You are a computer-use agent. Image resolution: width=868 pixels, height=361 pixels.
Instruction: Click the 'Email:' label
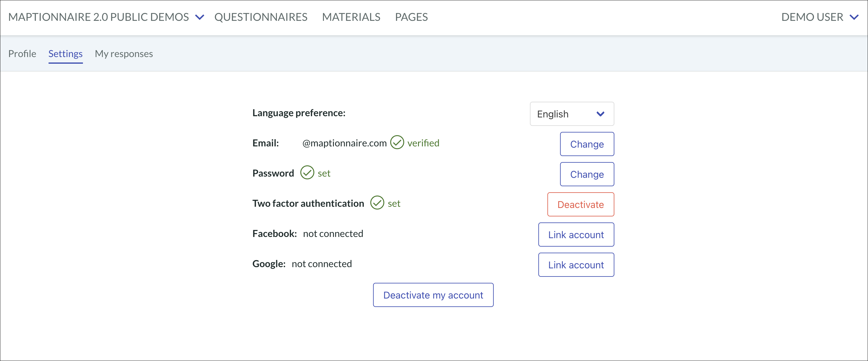[x=265, y=143]
